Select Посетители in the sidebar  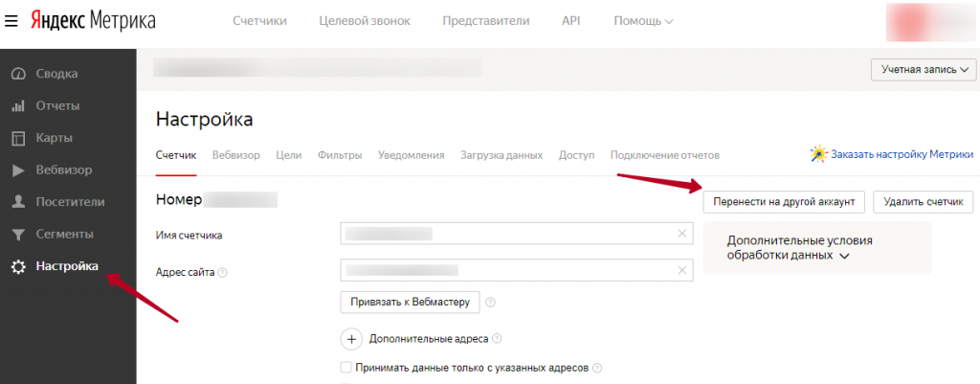click(71, 202)
